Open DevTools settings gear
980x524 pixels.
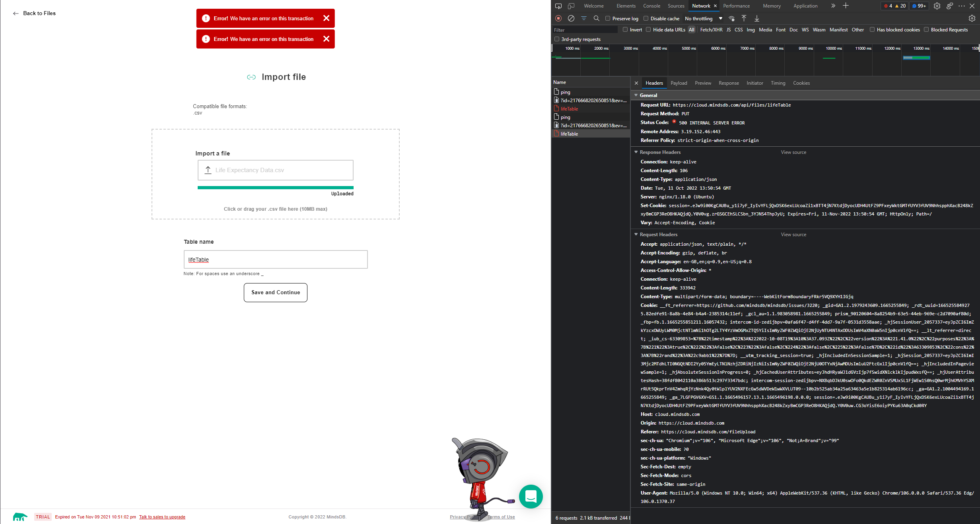(937, 6)
